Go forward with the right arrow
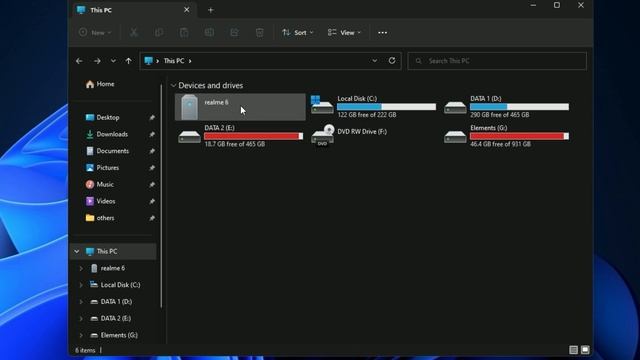This screenshot has width=640, height=360. coord(97,61)
